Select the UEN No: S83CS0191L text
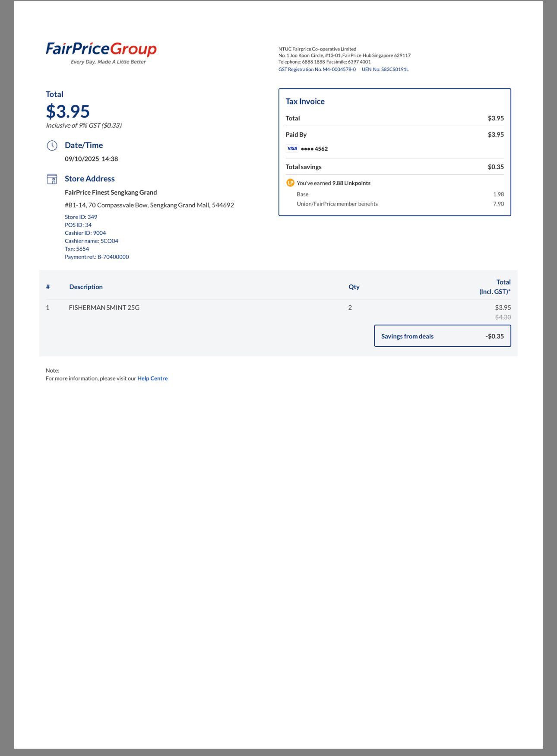The width and height of the screenshot is (557, 756). [385, 70]
